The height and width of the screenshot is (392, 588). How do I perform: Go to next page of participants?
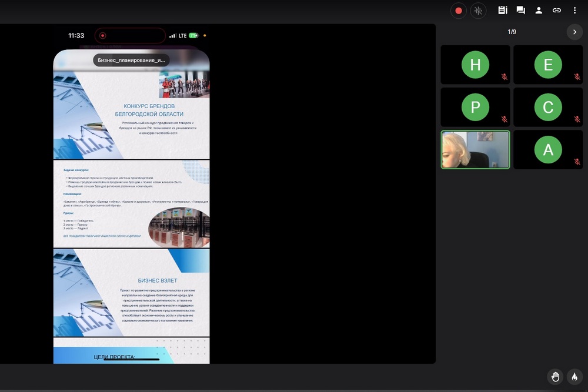574,32
